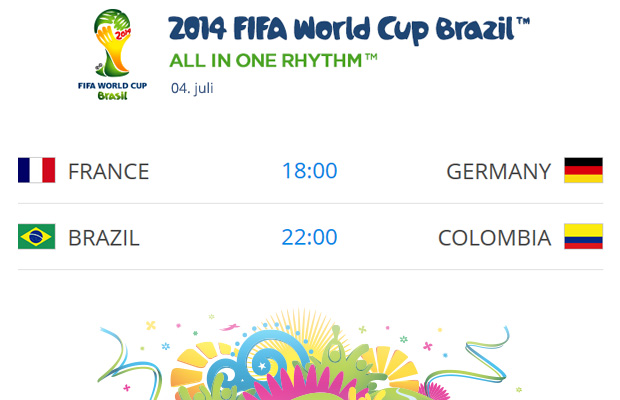
Task: Open the 18:00 kickoff time
Action: pos(309,171)
